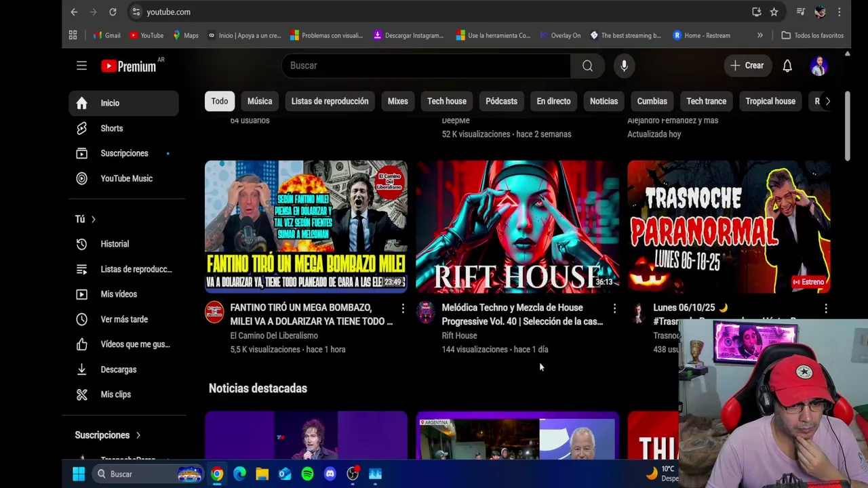Go back in browser
This screenshot has width=868, height=488.
[74, 12]
